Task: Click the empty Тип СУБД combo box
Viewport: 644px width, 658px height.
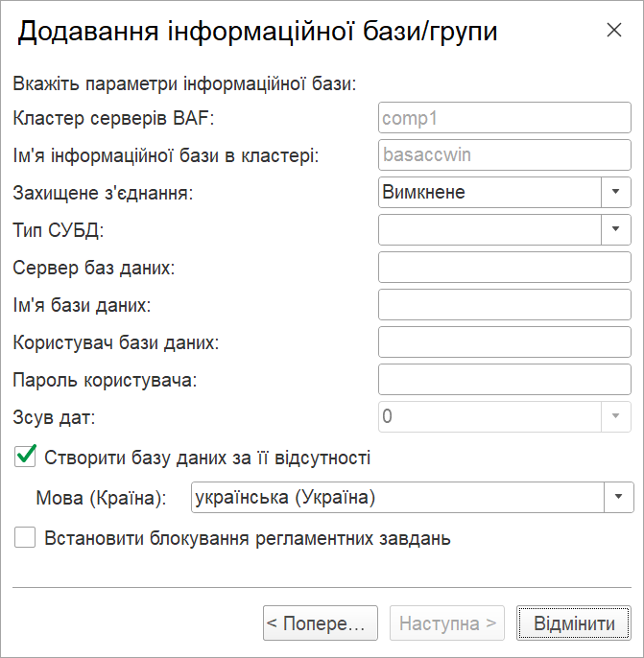Action: [x=489, y=229]
